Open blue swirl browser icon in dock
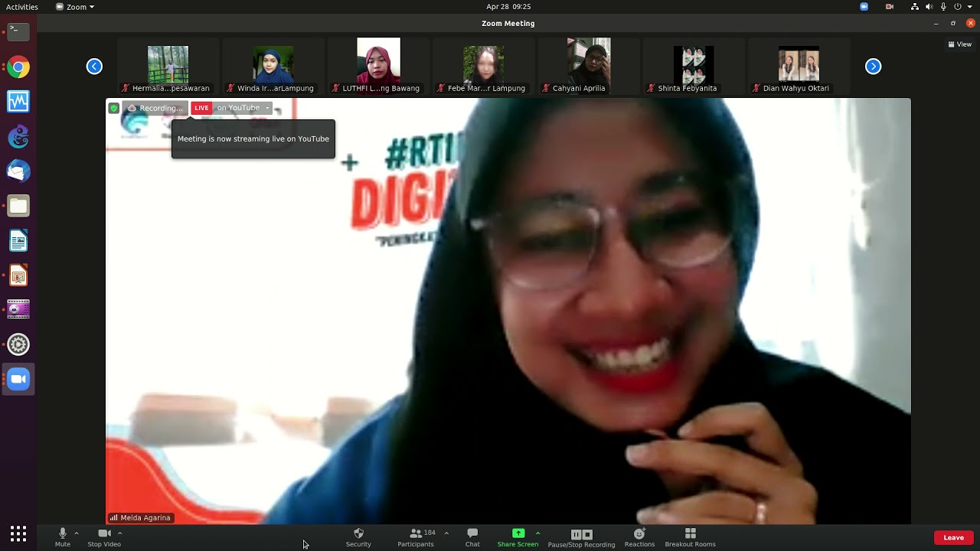Screen dimensions: 980x551 (x=18, y=136)
